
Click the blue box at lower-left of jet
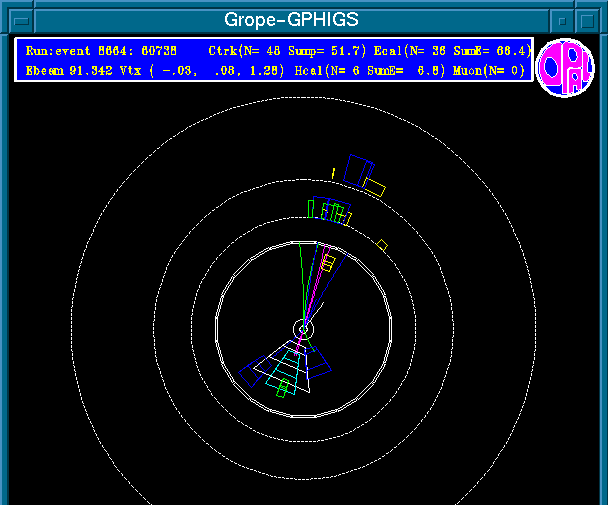point(250,372)
